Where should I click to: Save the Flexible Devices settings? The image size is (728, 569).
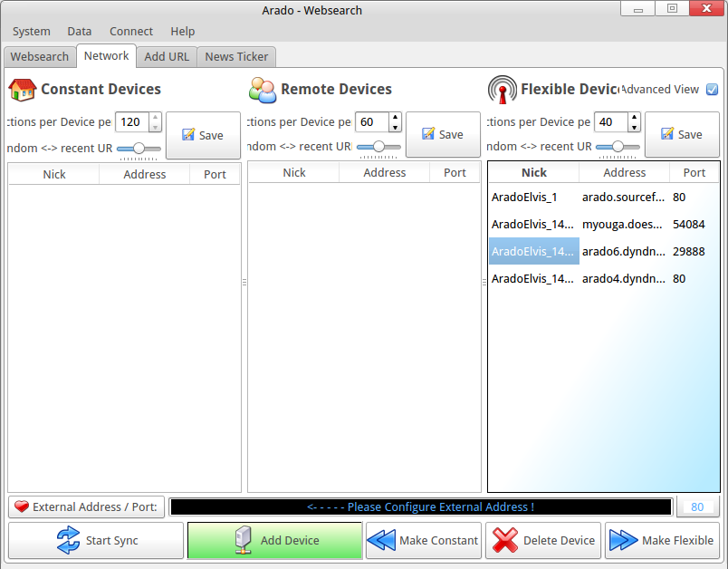point(682,134)
